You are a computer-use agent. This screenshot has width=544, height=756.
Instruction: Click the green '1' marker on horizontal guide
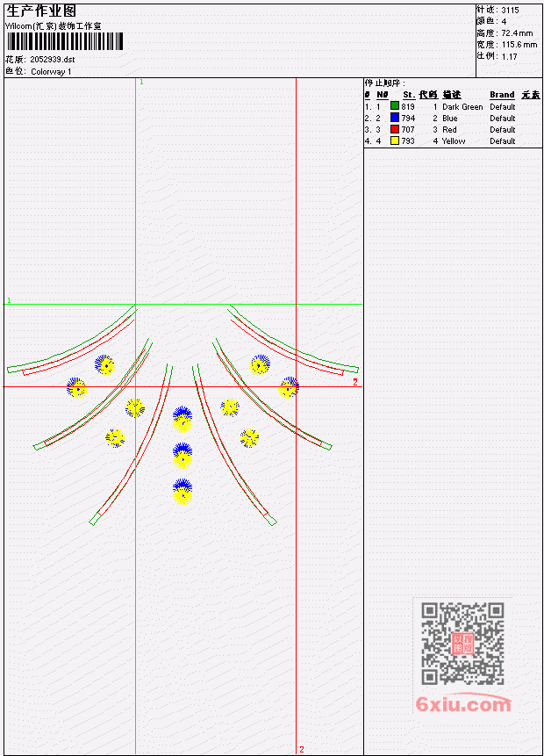[x=9, y=300]
